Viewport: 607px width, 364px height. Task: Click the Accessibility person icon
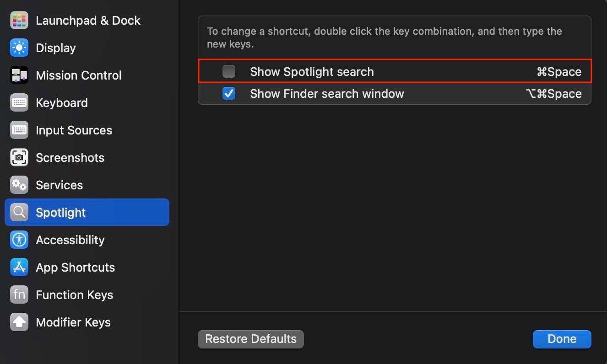click(x=19, y=240)
